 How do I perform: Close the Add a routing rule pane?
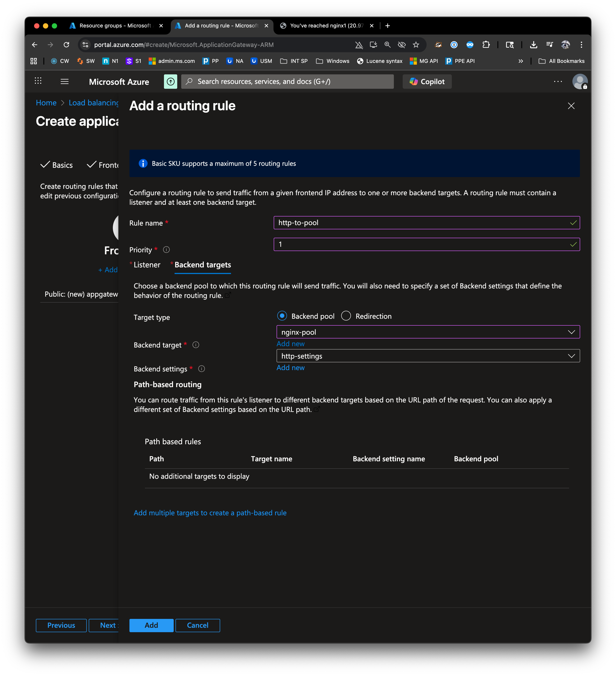[571, 106]
